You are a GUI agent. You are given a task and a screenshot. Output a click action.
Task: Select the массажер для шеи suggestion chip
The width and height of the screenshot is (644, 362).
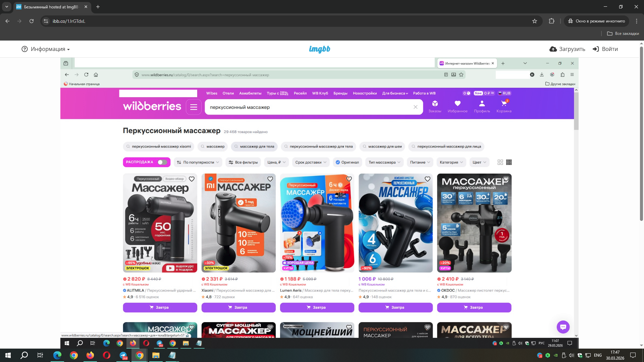point(382,146)
